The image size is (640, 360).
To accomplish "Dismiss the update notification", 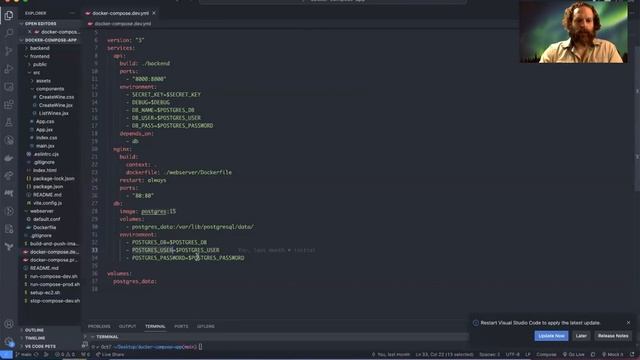I will 628,323.
